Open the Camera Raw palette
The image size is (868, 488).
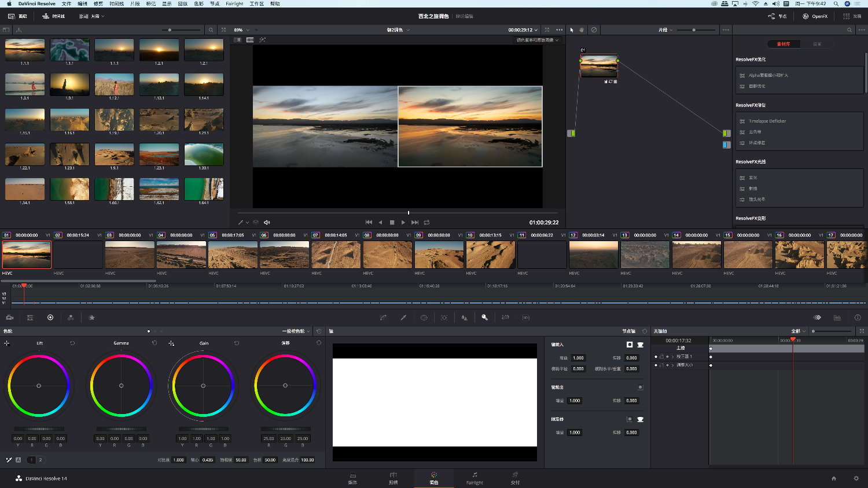pos(10,317)
